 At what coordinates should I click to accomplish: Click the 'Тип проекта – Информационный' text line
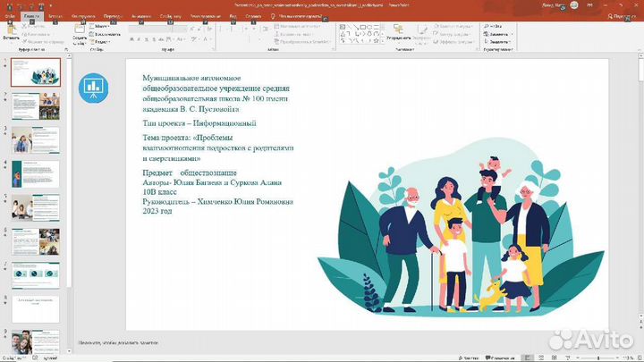click(x=199, y=123)
